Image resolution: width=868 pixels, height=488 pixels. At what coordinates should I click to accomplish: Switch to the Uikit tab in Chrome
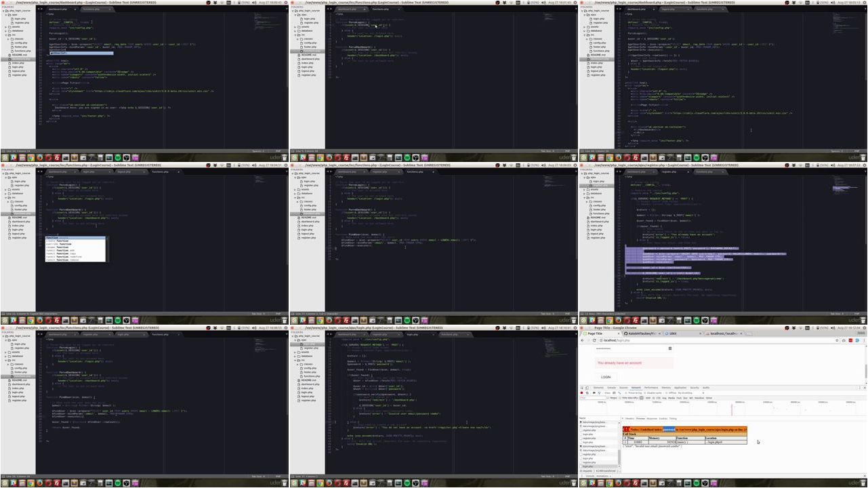(x=682, y=333)
